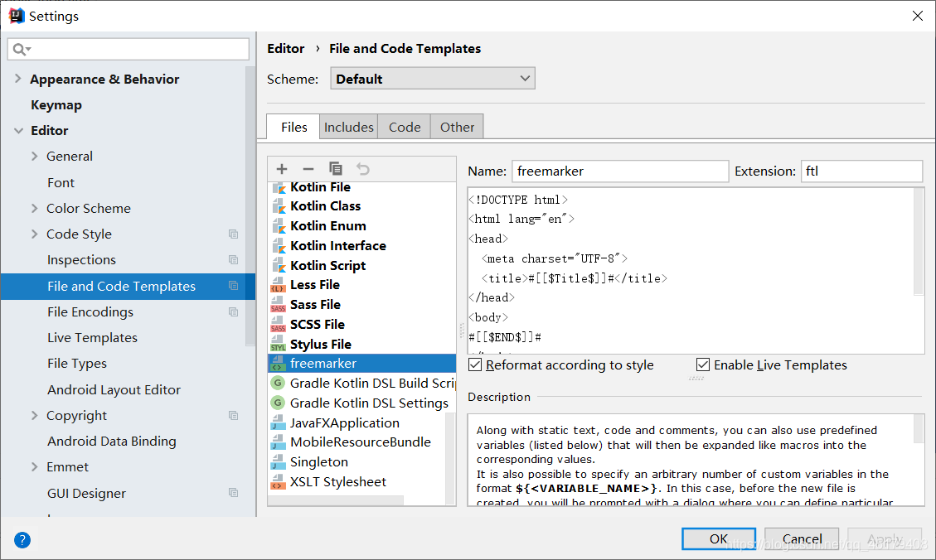This screenshot has width=936, height=560.
Task: Click Editor in the breadcrumb
Action: click(x=285, y=49)
